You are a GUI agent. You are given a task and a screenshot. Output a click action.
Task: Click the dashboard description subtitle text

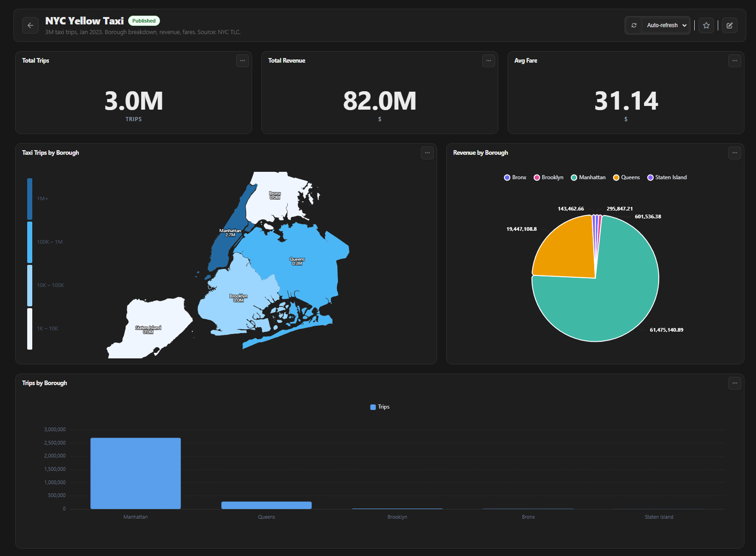point(143,32)
